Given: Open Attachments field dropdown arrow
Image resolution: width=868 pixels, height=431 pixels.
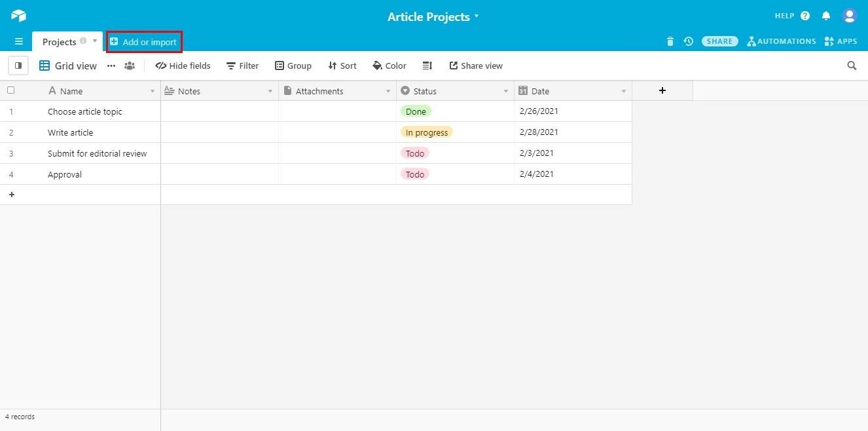Looking at the screenshot, I should (388, 91).
